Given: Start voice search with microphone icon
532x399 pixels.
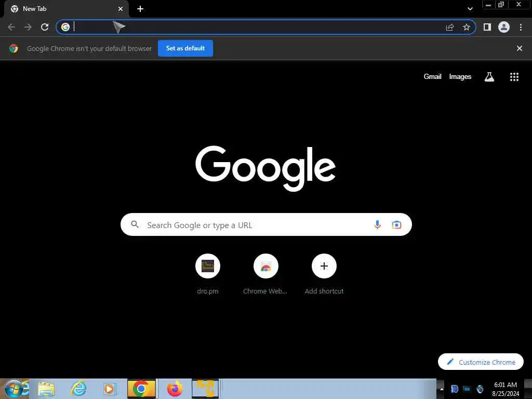Looking at the screenshot, I should (377, 224).
